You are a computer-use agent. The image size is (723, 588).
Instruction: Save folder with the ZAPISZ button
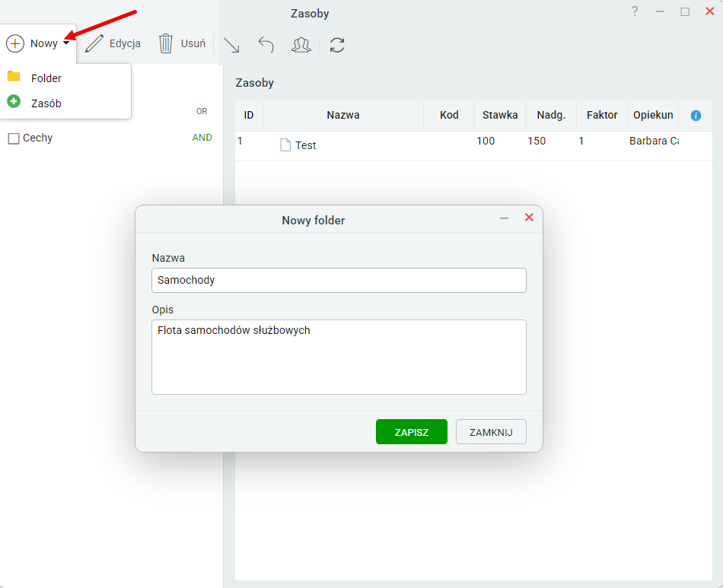click(411, 432)
